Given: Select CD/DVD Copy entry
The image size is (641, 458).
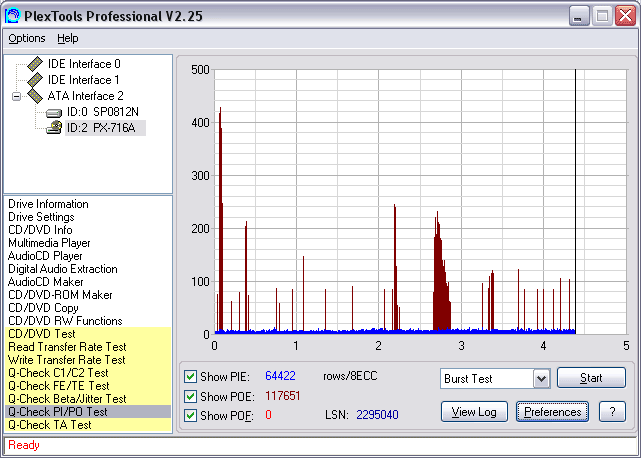Looking at the screenshot, I should pos(43,308).
